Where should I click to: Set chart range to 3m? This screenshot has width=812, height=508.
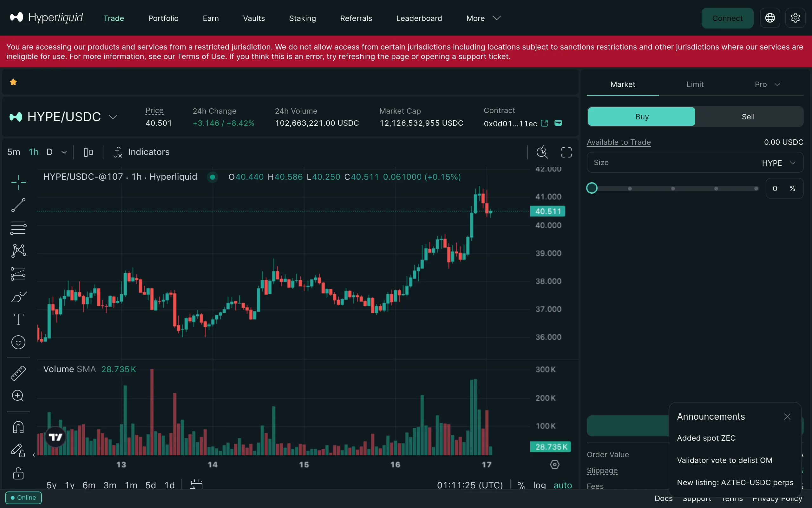[110, 485]
